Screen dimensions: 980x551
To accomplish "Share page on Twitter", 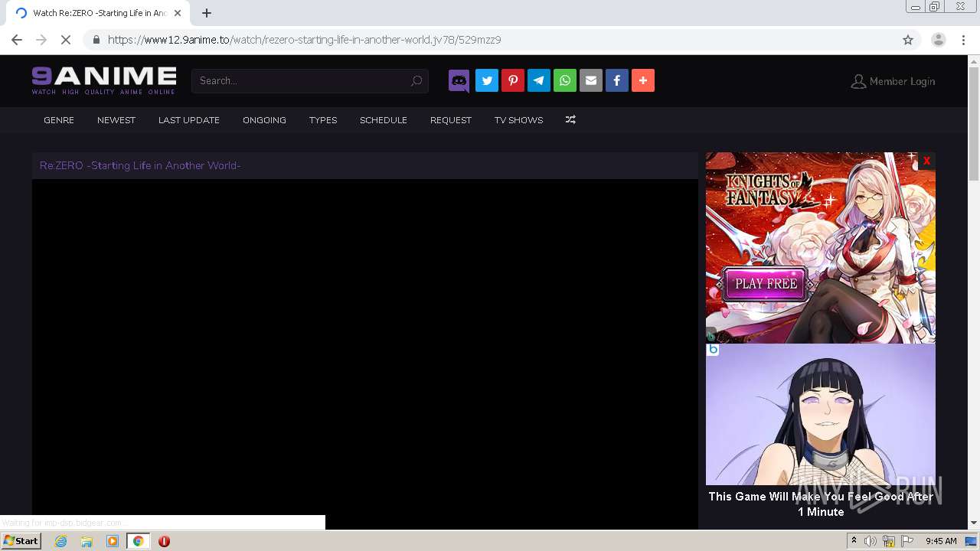I will (x=487, y=80).
